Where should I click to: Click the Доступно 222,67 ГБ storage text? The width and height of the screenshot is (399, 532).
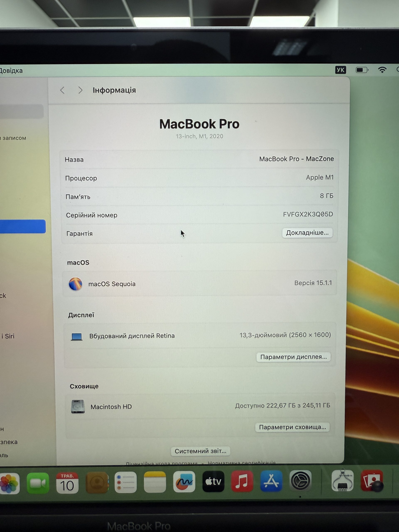(282, 405)
